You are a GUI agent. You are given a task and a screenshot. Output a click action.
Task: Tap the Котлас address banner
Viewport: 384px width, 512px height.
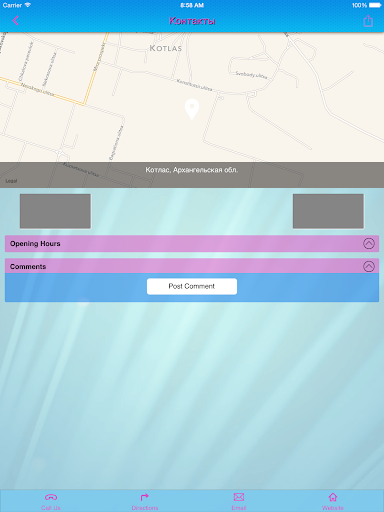pos(192,170)
